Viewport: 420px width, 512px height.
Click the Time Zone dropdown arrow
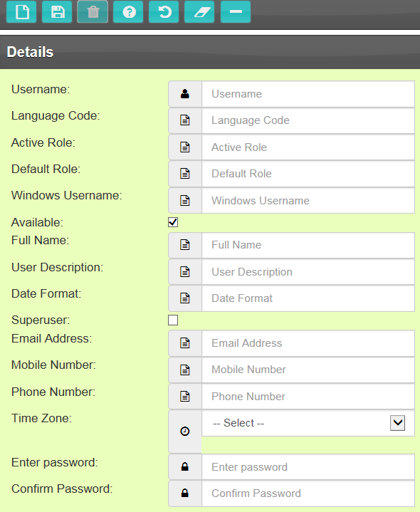(x=397, y=423)
